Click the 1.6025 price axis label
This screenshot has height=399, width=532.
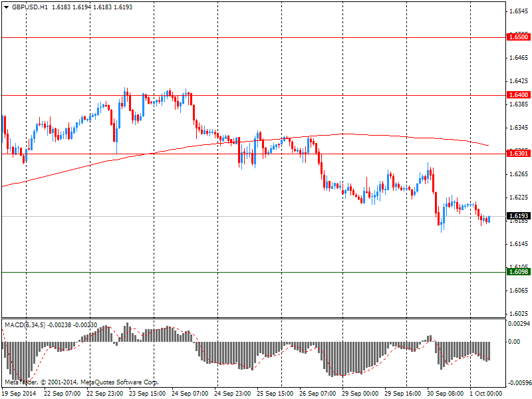click(x=519, y=314)
